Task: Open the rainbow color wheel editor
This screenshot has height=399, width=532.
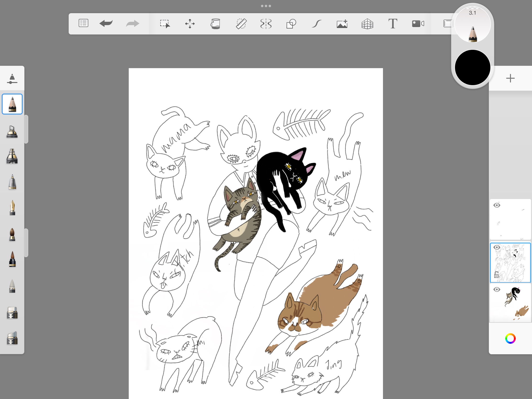Action: 510,338
